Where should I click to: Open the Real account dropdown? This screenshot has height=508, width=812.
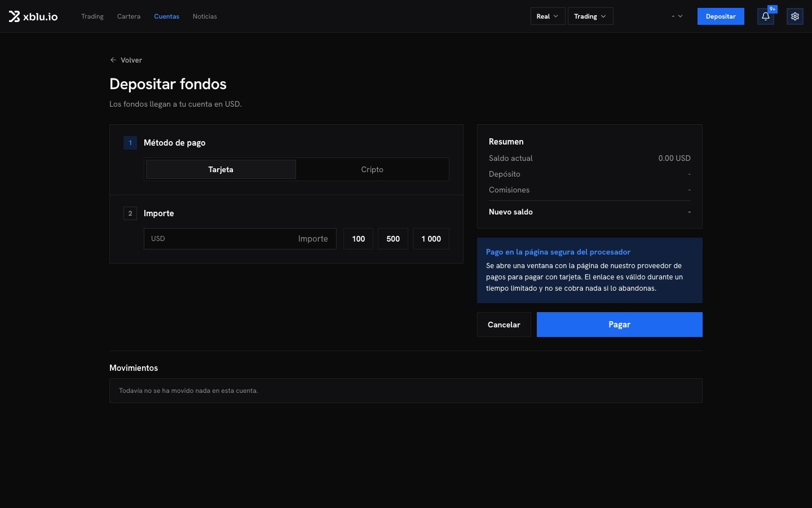(548, 16)
